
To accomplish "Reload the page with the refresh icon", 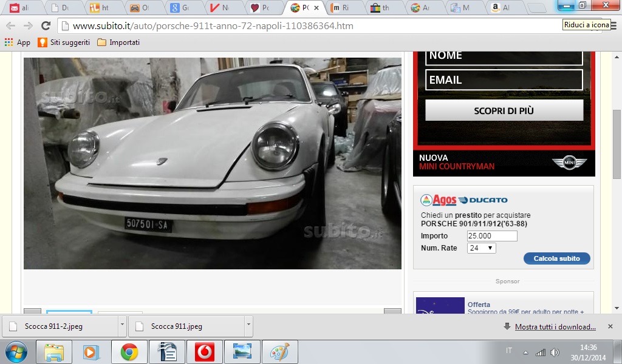I will [46, 26].
